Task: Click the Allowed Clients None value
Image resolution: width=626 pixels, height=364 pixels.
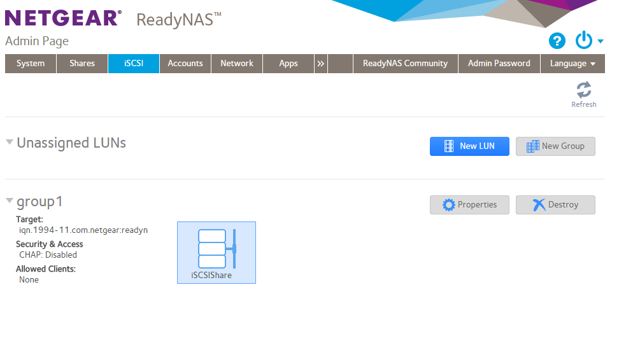Action: tap(29, 280)
